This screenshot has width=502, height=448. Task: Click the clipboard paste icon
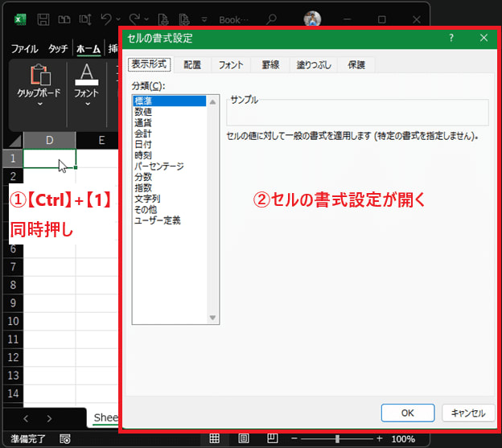[x=39, y=76]
